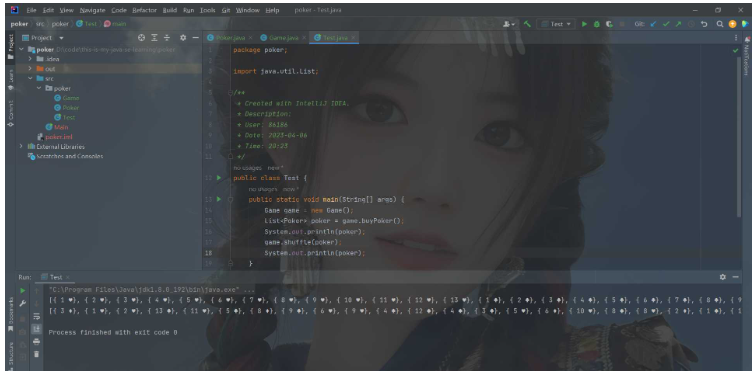Run Test from the main toolbar
The image size is (756, 371).
click(584, 24)
